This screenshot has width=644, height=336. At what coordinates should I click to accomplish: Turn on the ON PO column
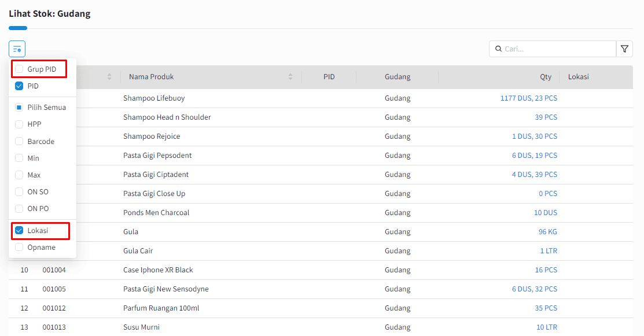[x=19, y=208]
